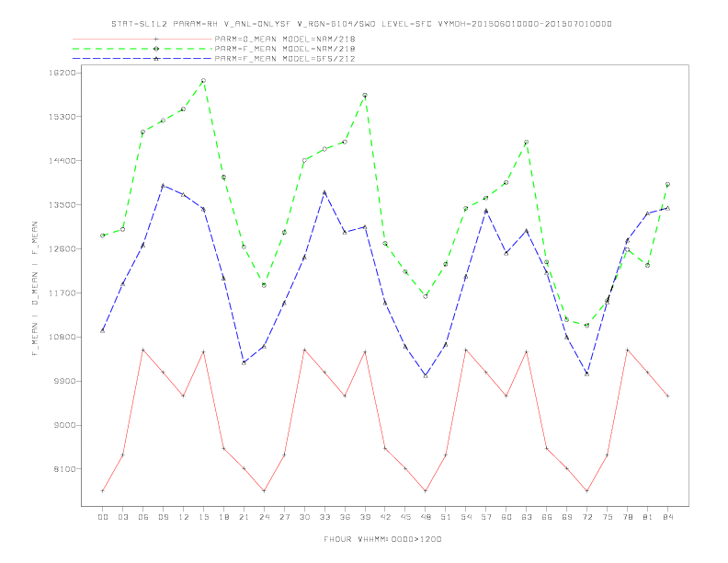Select the blue dashed legend line sample
Viewport: 728px width, 563px height.
pos(142,59)
